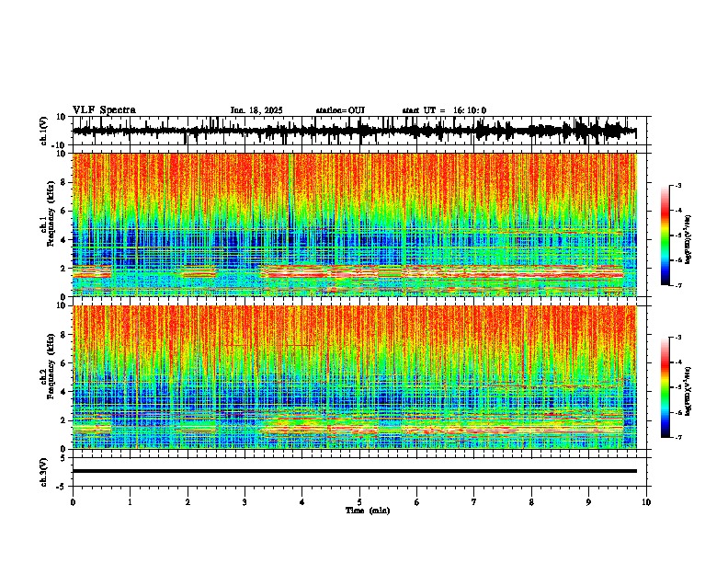Screen dimensions: 728x563
Task: Click the ch.1(V) waveform trace panel
Action: 358,131
